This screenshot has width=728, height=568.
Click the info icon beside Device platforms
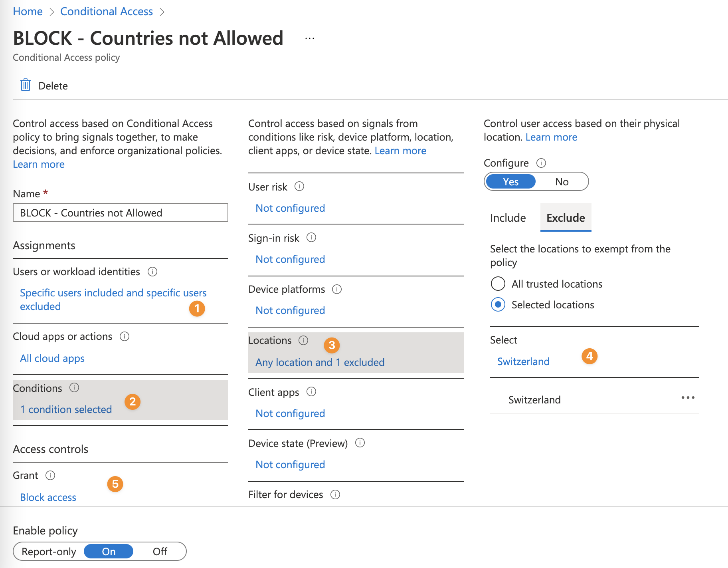pyautogui.click(x=337, y=289)
